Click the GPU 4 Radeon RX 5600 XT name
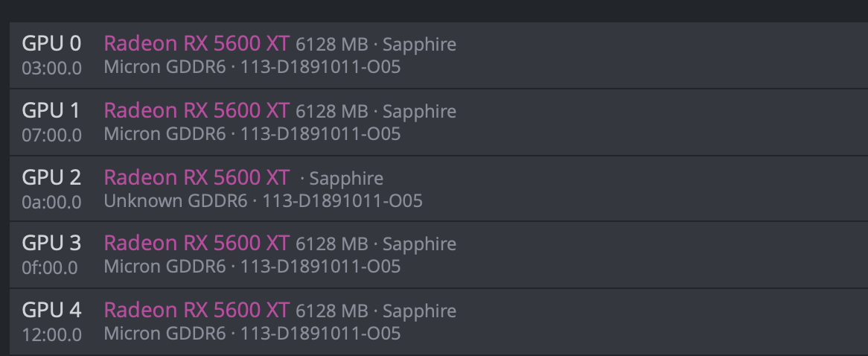This screenshot has width=868, height=356. click(x=197, y=310)
